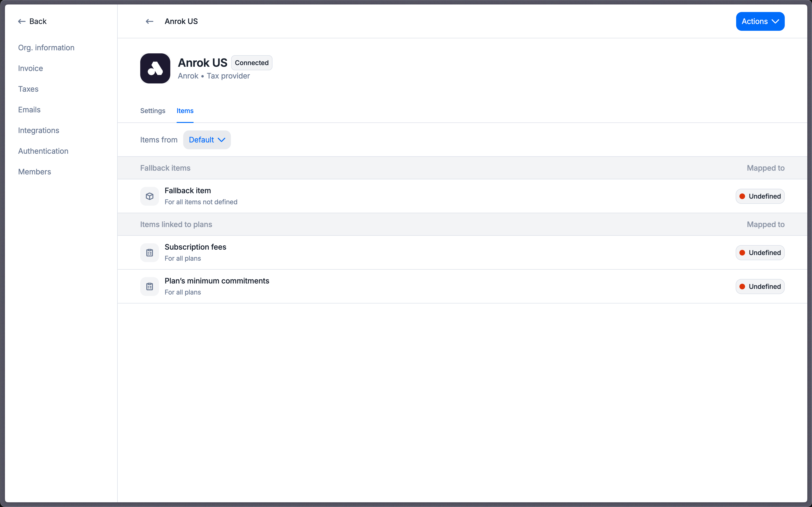Click the Plan's minimum commitments clipboard icon
The width and height of the screenshot is (812, 507).
pos(149,286)
